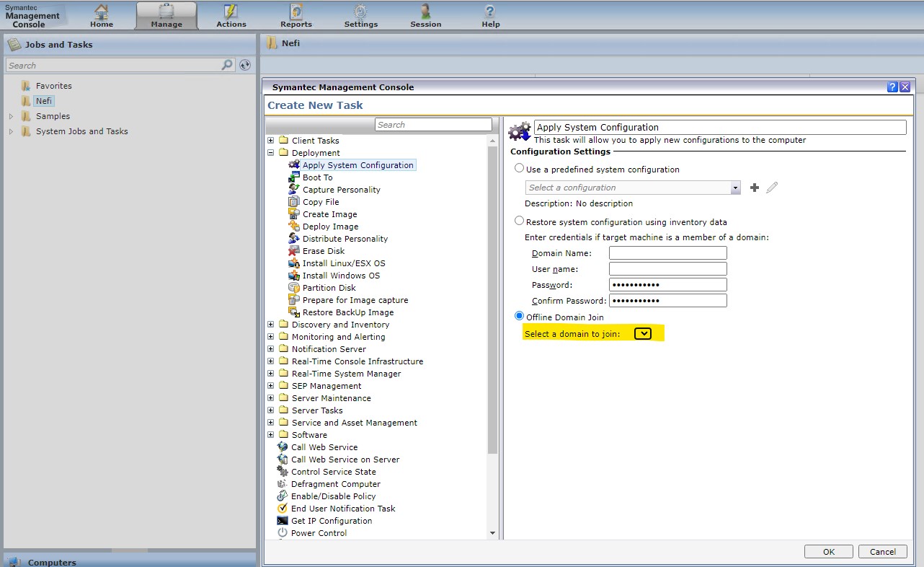Expand the Client Tasks folder
924x567 pixels.
(271, 141)
